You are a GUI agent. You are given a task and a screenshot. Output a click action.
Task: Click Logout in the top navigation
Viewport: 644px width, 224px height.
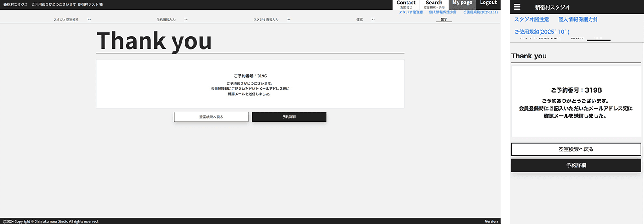[x=488, y=3]
